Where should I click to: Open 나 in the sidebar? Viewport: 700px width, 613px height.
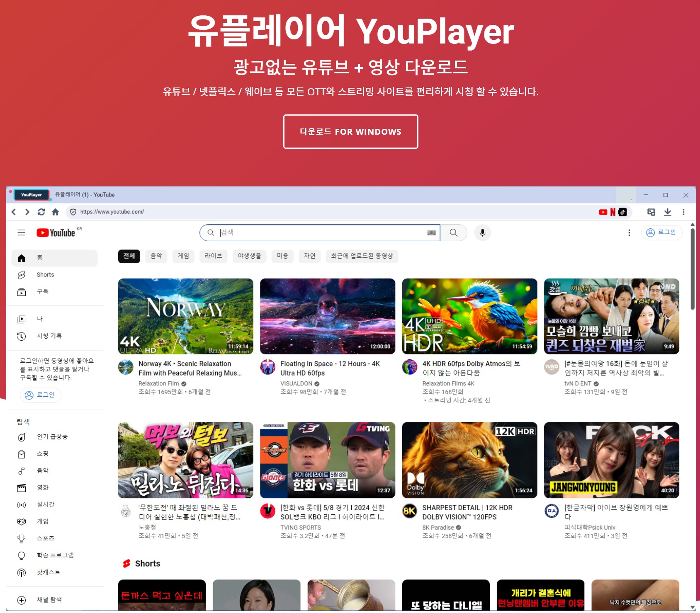pos(54,319)
